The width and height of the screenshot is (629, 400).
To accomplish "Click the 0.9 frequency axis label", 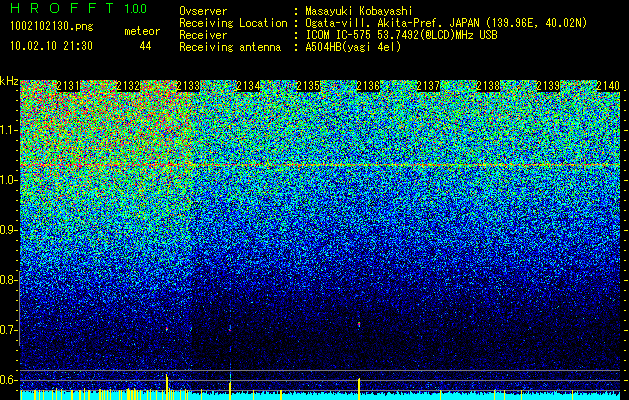I will click(9, 230).
